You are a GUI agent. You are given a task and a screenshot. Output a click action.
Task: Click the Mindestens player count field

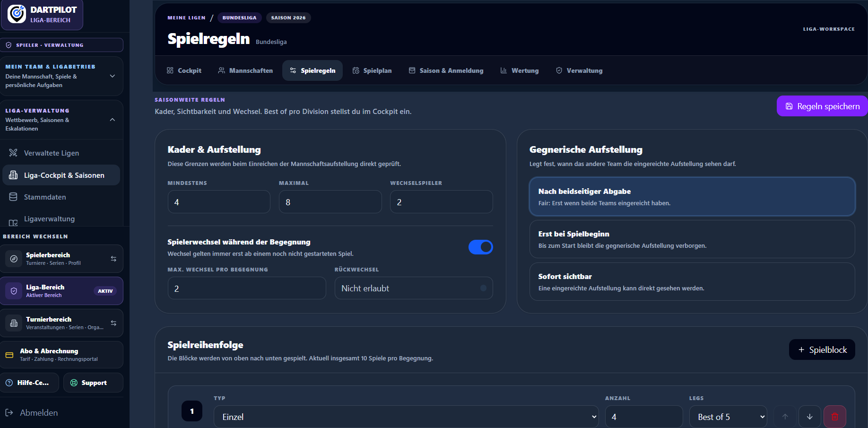[x=219, y=202]
